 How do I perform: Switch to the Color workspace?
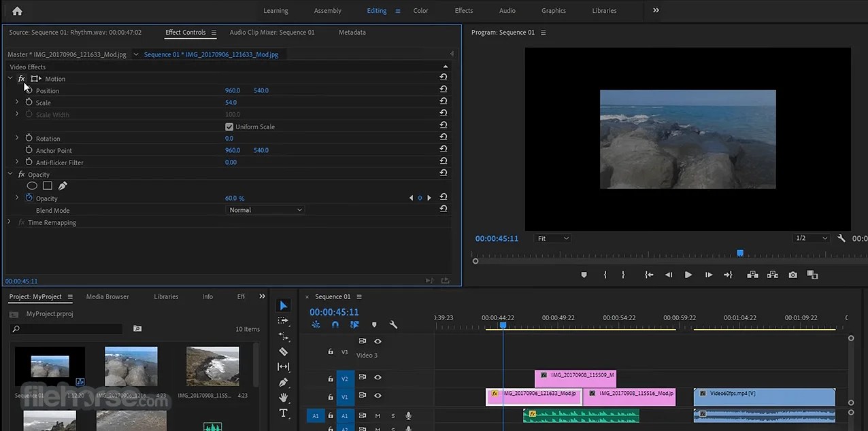click(420, 11)
